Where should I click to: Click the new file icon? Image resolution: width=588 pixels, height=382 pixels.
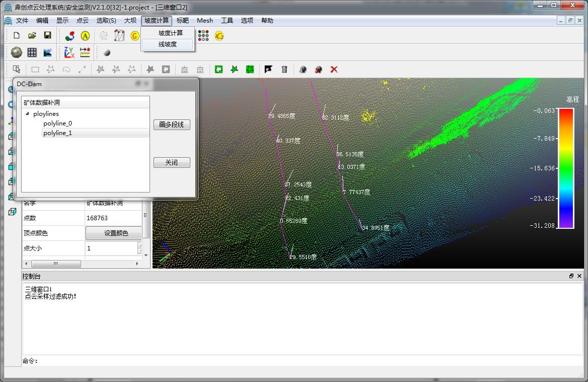[x=17, y=35]
